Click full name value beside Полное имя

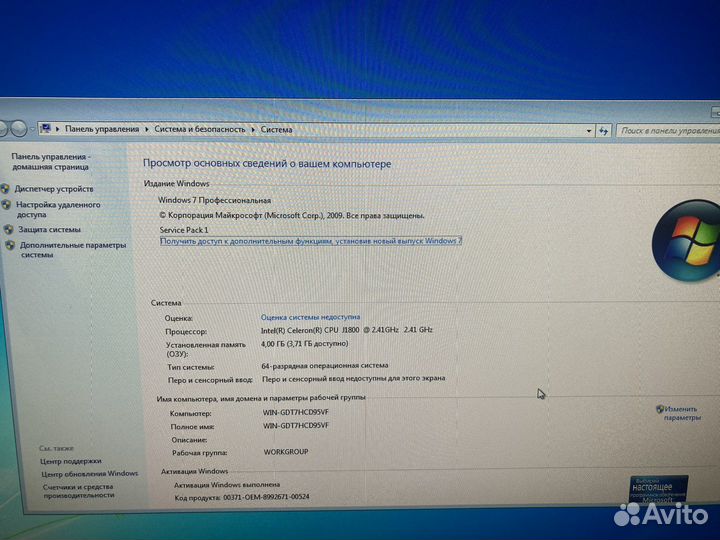pyautogui.click(x=296, y=425)
